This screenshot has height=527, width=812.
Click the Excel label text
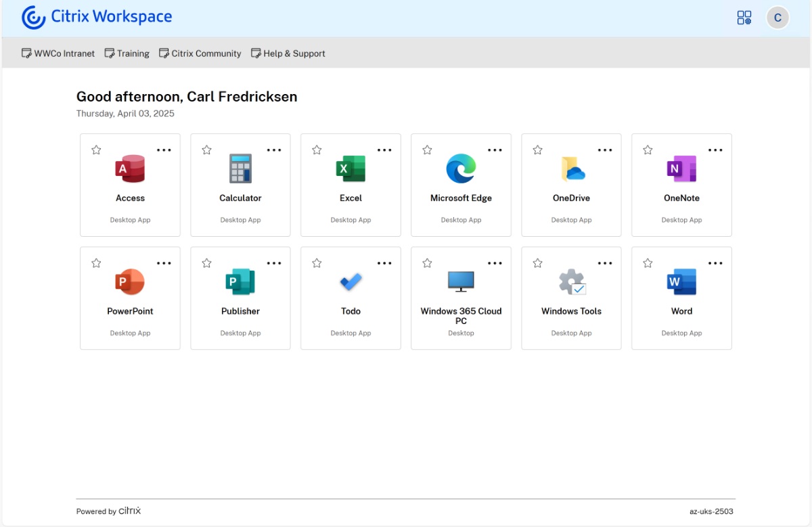click(x=351, y=198)
